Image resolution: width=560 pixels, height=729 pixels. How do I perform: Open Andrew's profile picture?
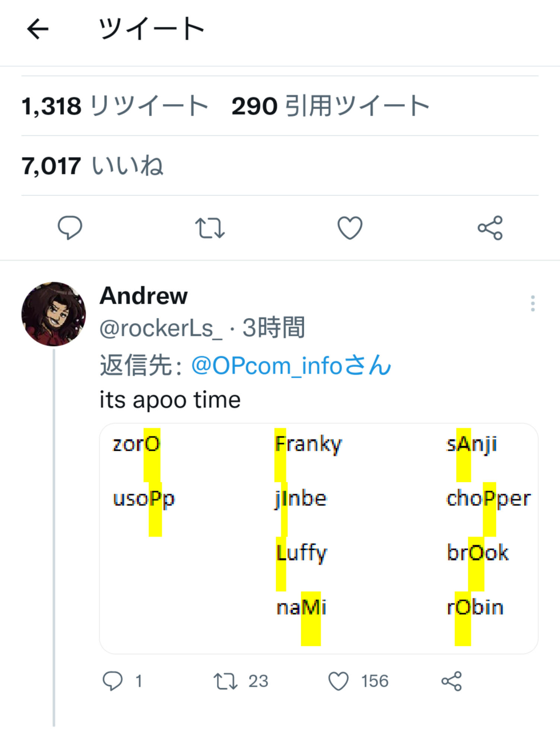(x=54, y=314)
